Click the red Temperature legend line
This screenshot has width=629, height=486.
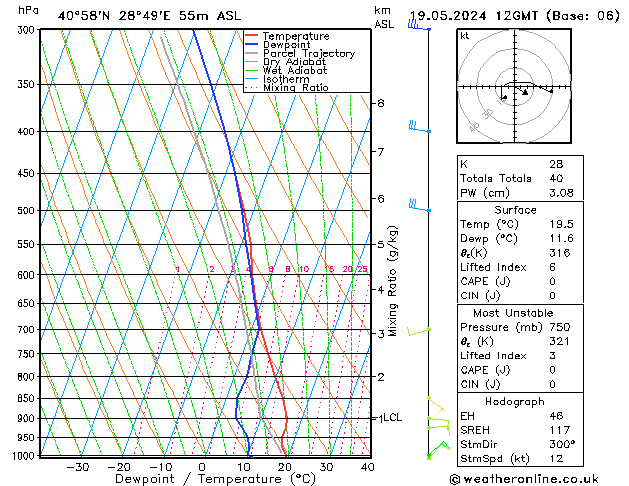point(252,36)
